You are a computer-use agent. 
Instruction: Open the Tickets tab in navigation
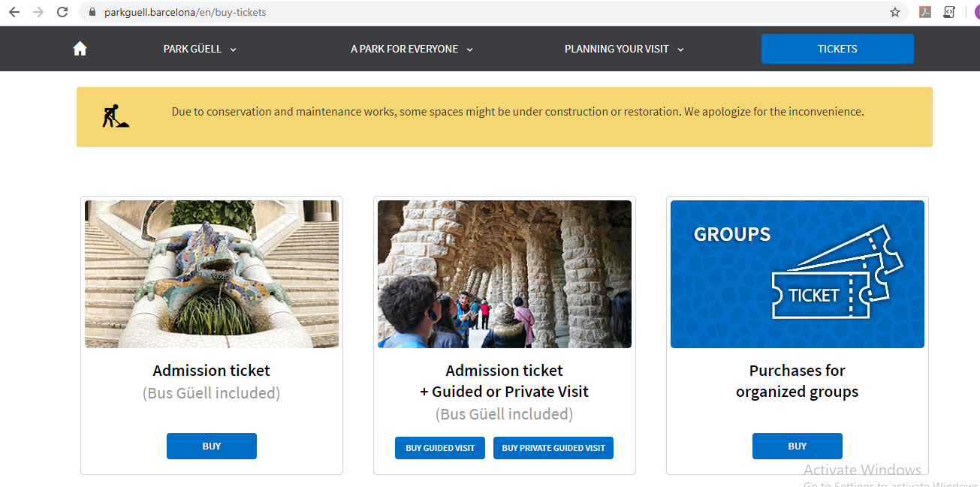[837, 49]
